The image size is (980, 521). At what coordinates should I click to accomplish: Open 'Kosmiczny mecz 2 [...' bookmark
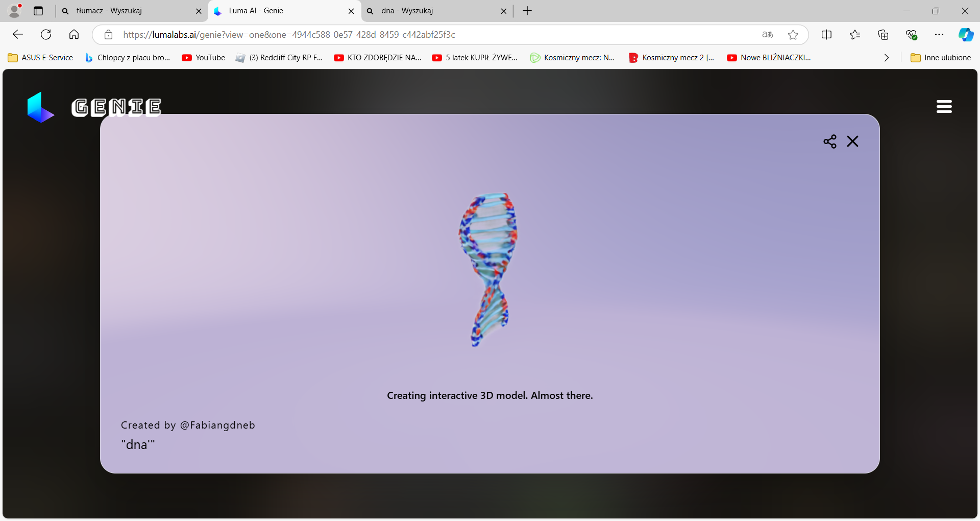[672, 58]
